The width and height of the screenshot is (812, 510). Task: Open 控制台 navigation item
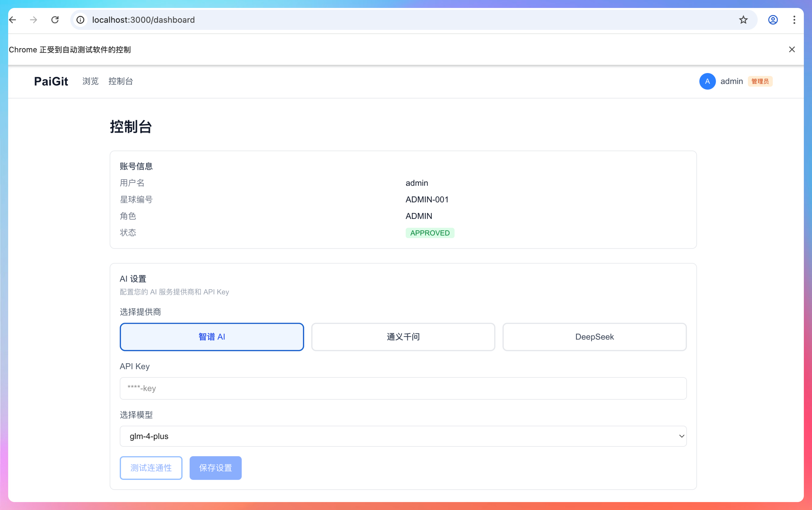[x=120, y=81]
